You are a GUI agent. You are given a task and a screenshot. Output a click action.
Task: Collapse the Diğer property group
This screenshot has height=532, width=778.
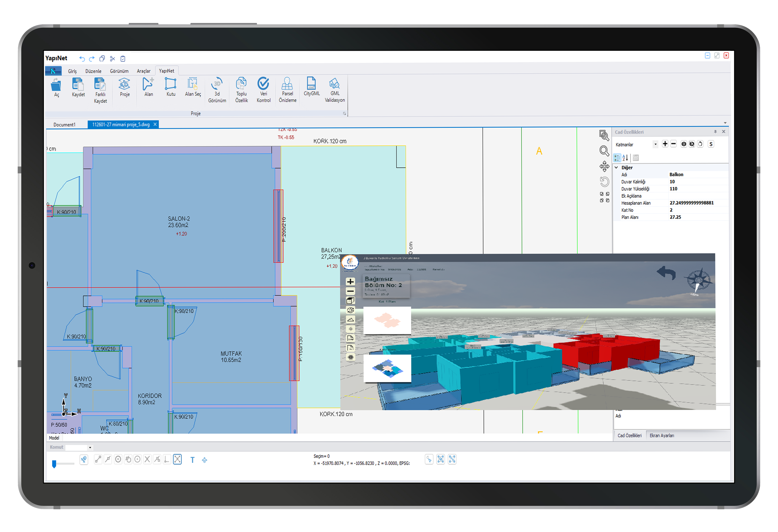[x=616, y=167]
